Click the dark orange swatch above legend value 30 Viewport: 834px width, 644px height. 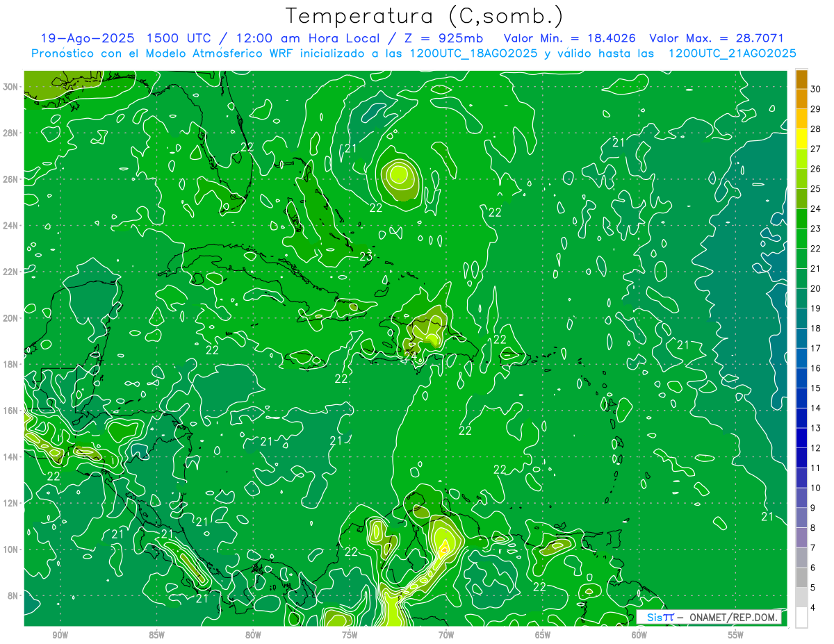click(x=801, y=79)
